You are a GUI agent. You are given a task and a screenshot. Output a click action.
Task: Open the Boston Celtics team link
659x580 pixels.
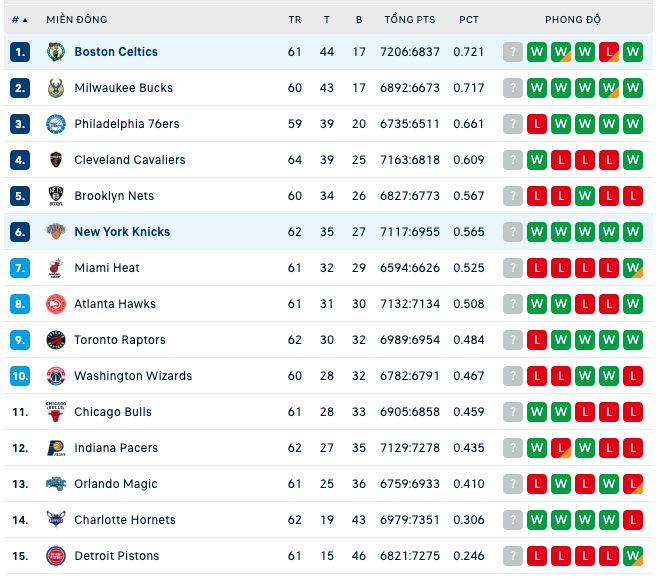tap(116, 52)
